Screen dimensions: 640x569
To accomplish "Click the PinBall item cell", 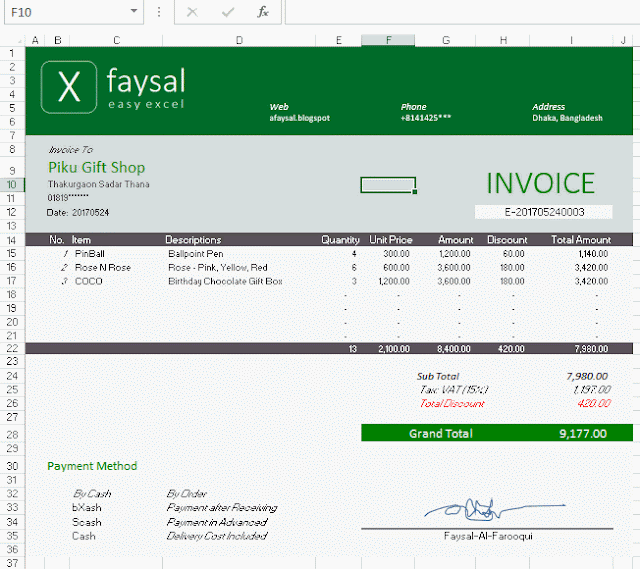I will [89, 253].
